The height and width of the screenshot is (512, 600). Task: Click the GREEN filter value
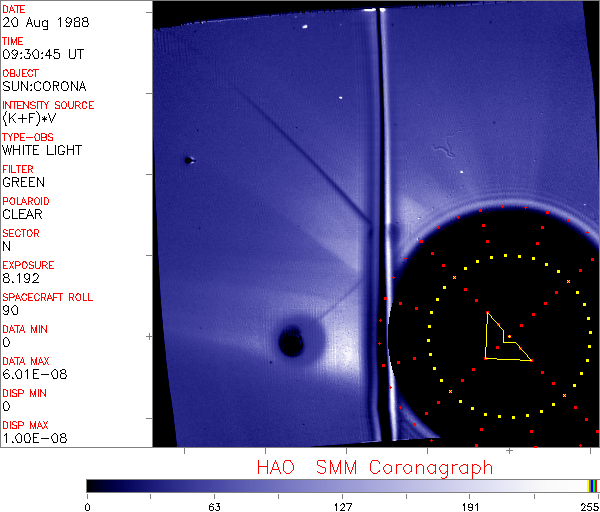tap(23, 183)
